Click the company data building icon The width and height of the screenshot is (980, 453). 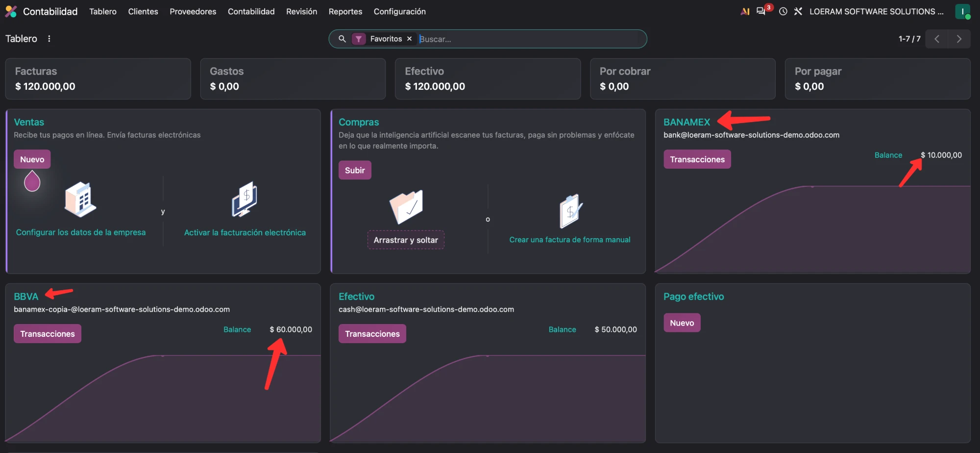coord(80,199)
